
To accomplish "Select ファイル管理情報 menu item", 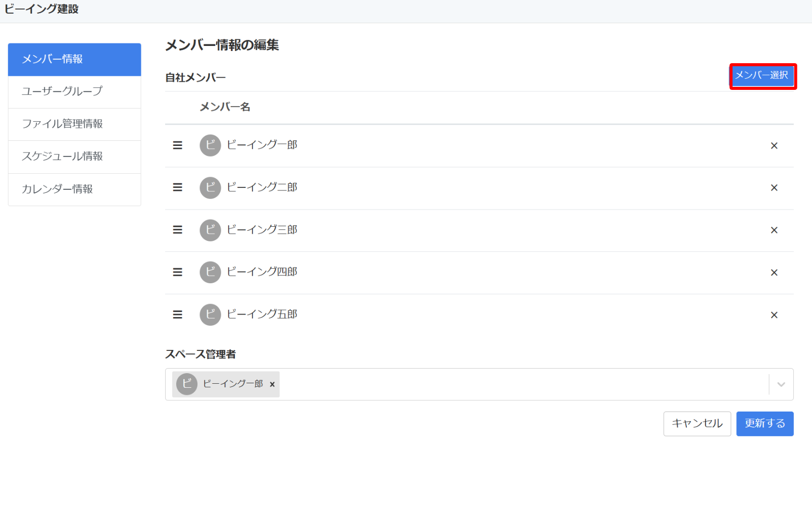I will click(x=75, y=124).
